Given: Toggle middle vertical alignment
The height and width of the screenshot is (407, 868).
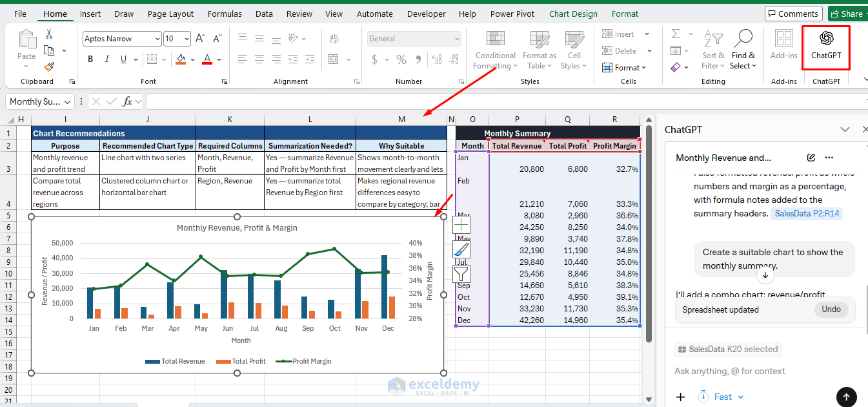Looking at the screenshot, I should tap(260, 39).
